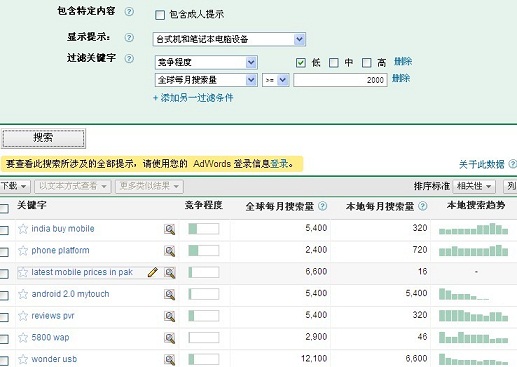Star the 'wonder usb' keyword

tap(23, 359)
